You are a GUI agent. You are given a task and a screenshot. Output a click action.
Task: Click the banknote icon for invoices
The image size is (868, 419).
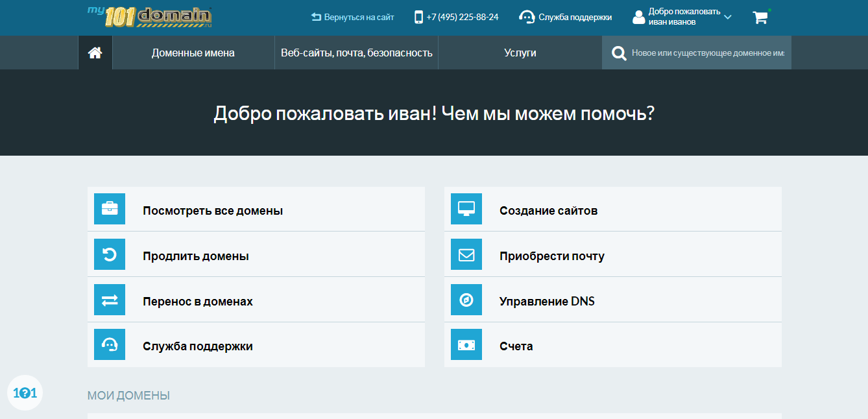pos(466,344)
